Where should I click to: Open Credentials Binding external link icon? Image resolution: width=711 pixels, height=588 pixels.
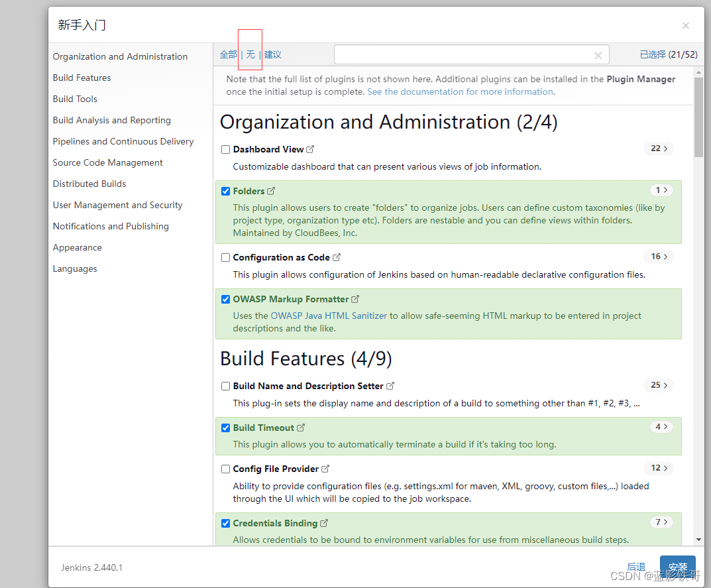pos(324,523)
